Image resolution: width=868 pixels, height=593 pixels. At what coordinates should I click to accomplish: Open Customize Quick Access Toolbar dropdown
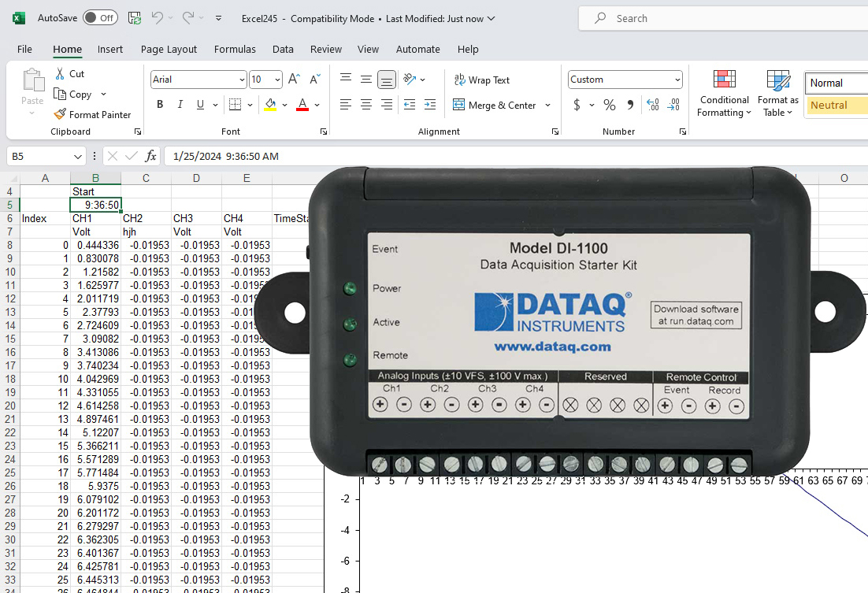tap(219, 18)
